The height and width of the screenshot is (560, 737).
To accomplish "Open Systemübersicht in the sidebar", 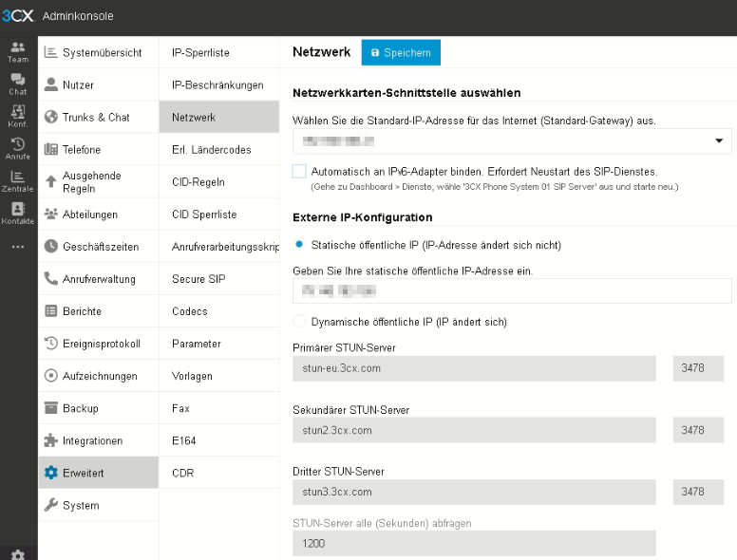I will (x=98, y=52).
